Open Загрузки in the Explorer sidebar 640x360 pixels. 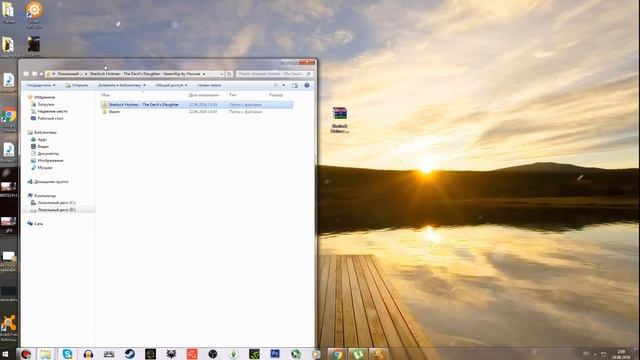click(x=46, y=104)
